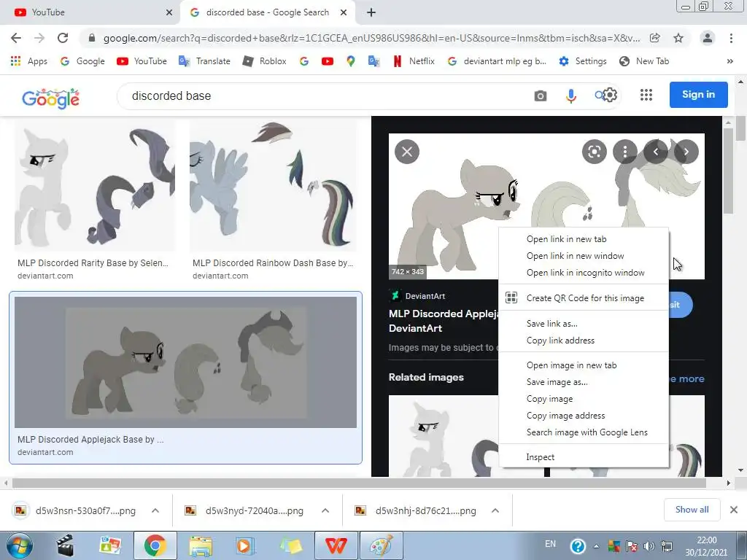Click the volume icon in system tray
This screenshot has height=560, width=747.
pyautogui.click(x=649, y=546)
